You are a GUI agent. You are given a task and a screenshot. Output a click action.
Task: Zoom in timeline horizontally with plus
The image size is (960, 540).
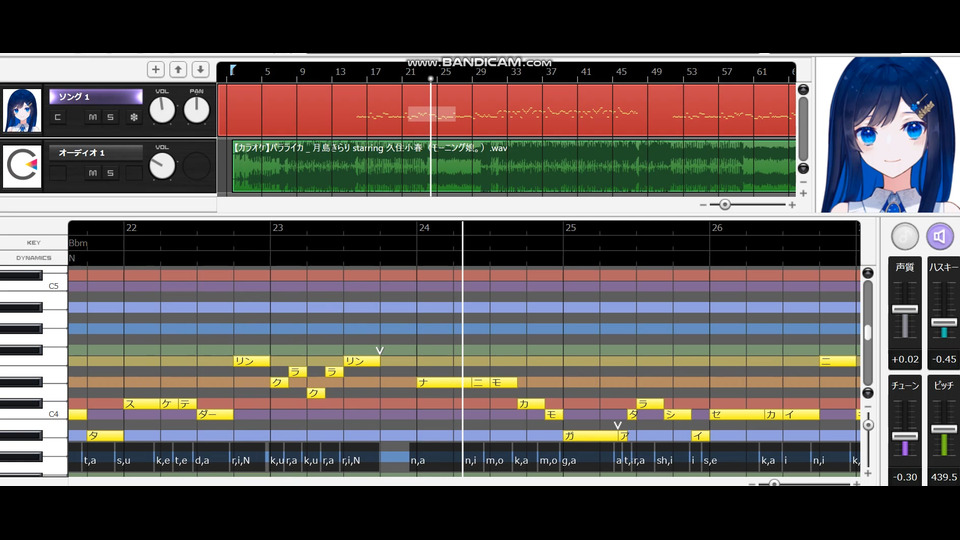[792, 205]
